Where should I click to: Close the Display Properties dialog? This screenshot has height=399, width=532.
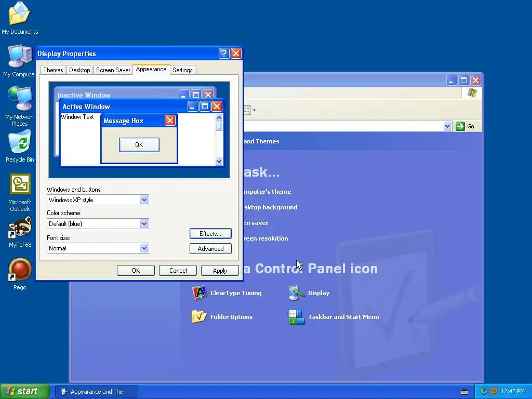point(236,54)
